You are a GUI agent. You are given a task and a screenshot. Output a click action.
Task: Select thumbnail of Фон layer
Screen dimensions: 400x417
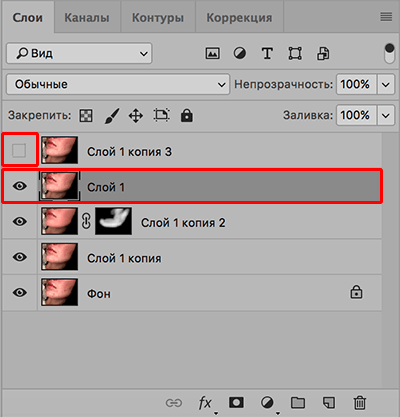(x=60, y=292)
